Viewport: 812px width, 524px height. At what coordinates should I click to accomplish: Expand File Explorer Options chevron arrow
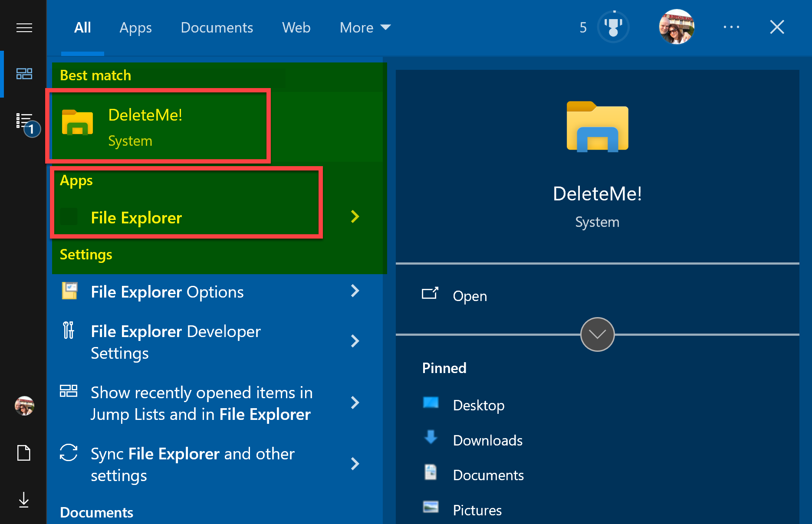click(355, 291)
